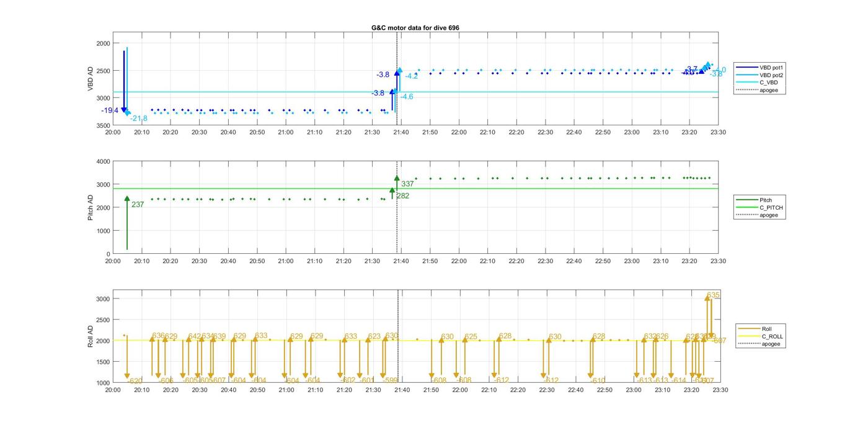Click the title "G&C motor data for dive 696"
868x430 pixels.
click(415, 28)
